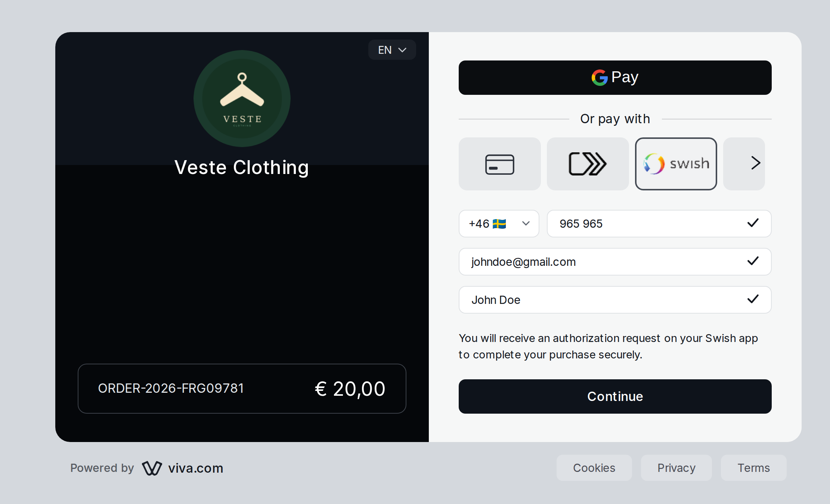Select the Swish payment method

click(676, 164)
